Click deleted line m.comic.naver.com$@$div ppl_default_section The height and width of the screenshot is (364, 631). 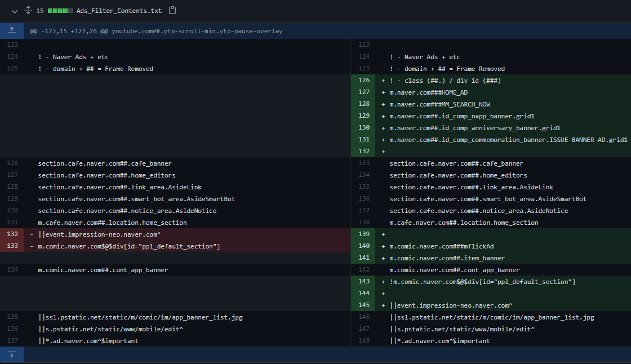129,246
